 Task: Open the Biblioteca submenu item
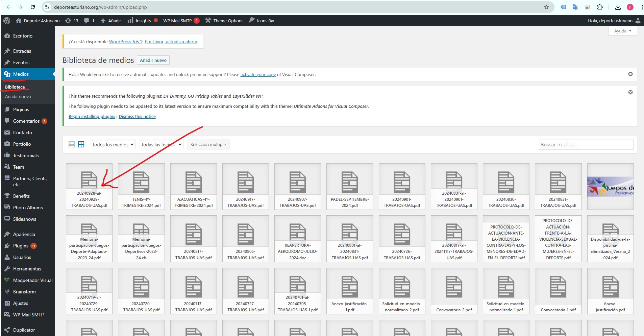coord(15,87)
